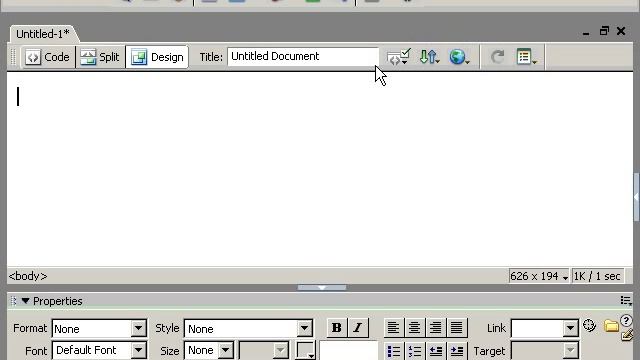Open the Style dropdown
Image resolution: width=640 pixels, height=360 pixels.
tap(249, 329)
